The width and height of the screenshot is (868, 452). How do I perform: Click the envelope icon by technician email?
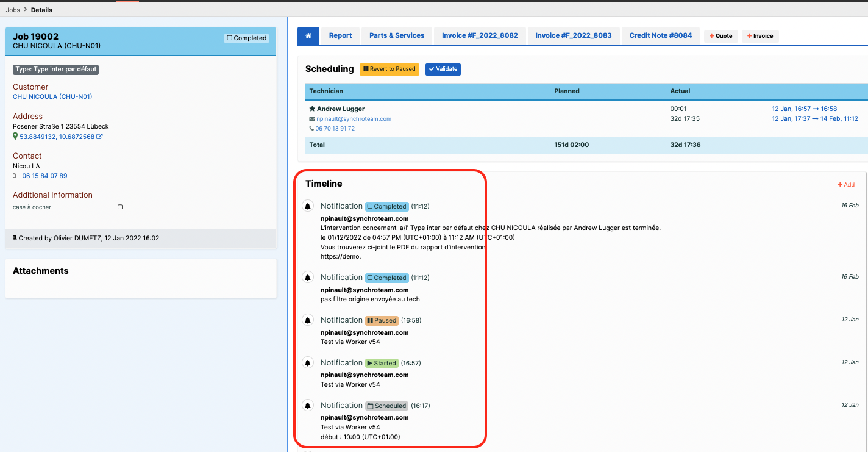(312, 119)
